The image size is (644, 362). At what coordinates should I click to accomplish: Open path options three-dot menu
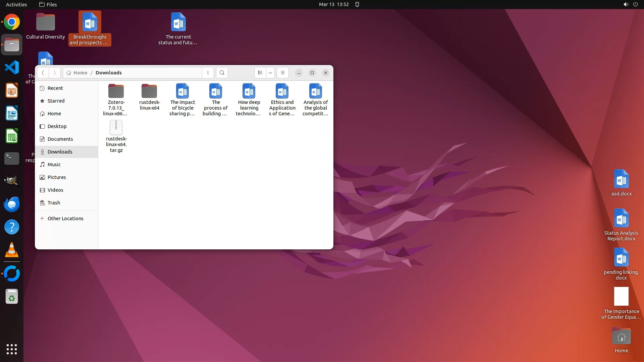[208, 73]
